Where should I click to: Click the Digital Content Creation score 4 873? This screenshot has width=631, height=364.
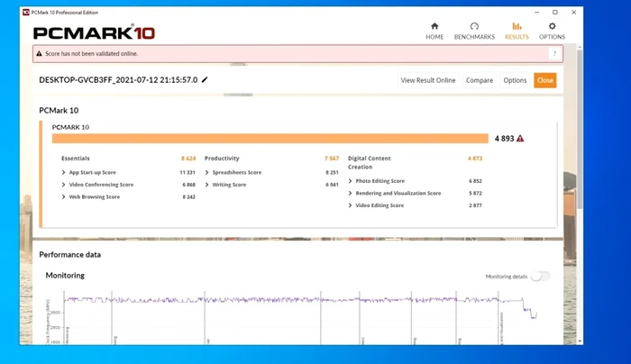475,158
